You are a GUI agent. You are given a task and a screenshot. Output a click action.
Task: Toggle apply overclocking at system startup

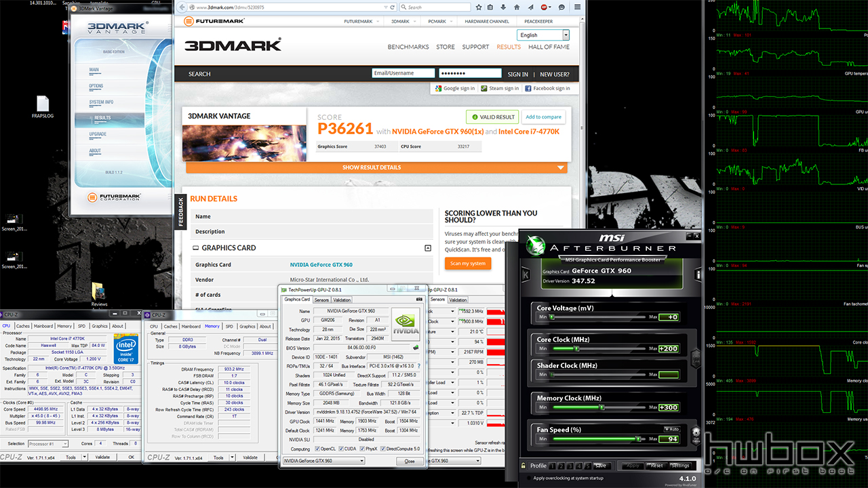[528, 478]
